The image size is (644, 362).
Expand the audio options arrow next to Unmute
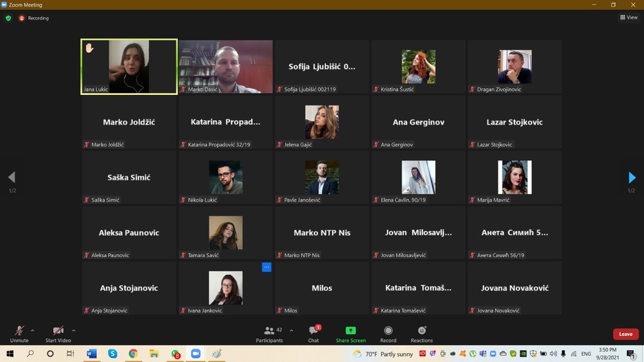click(x=33, y=331)
